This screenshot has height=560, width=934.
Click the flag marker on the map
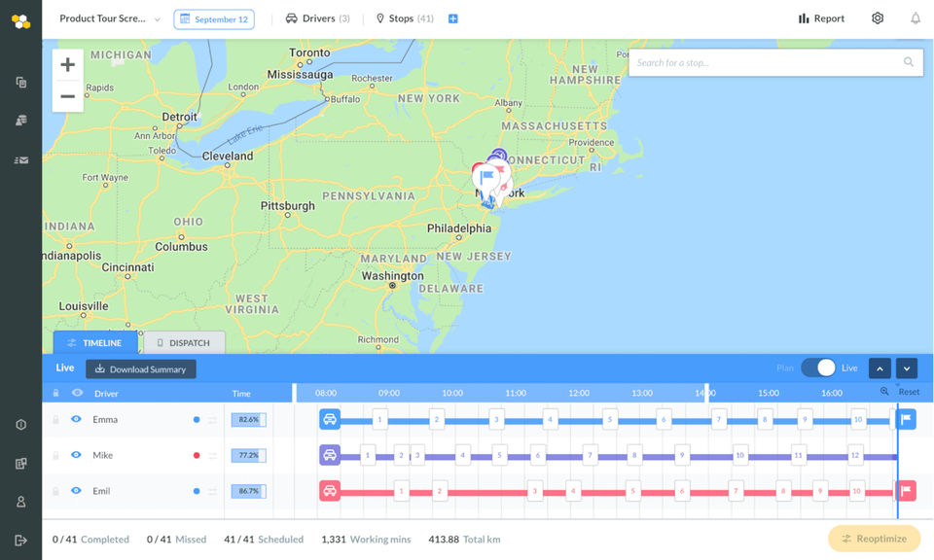point(486,177)
